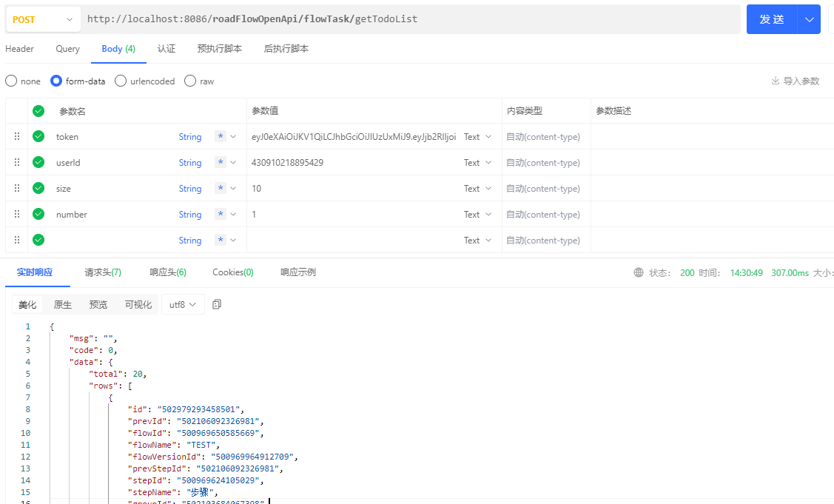The height and width of the screenshot is (504, 834).
Task: Open the 请求头(7) tab
Action: point(103,272)
